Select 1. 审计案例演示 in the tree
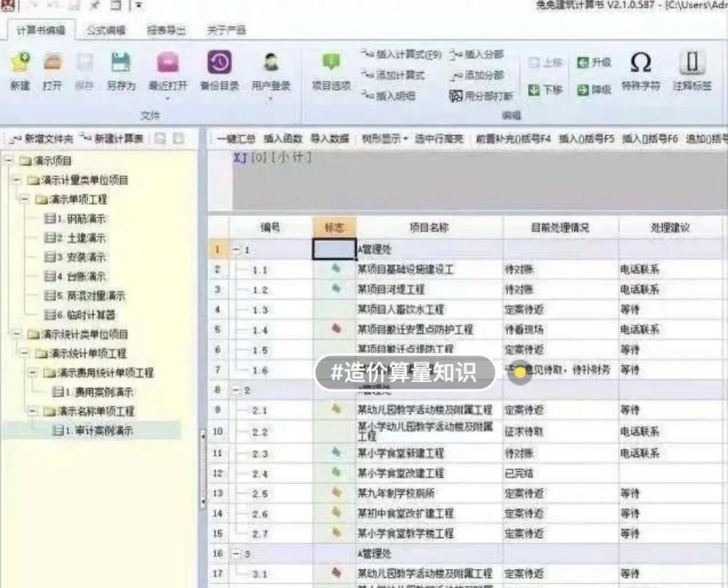Viewport: 728px width, 588px height. coord(93,431)
